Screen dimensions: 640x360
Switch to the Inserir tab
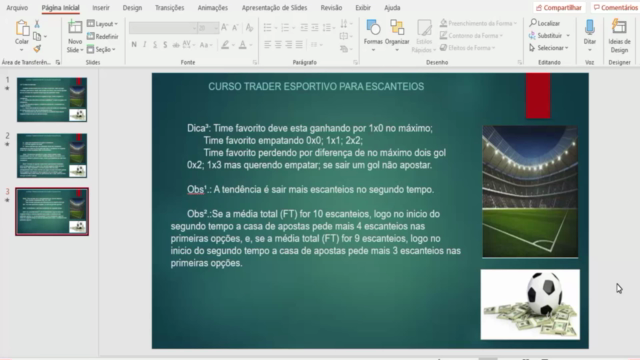pyautogui.click(x=101, y=8)
